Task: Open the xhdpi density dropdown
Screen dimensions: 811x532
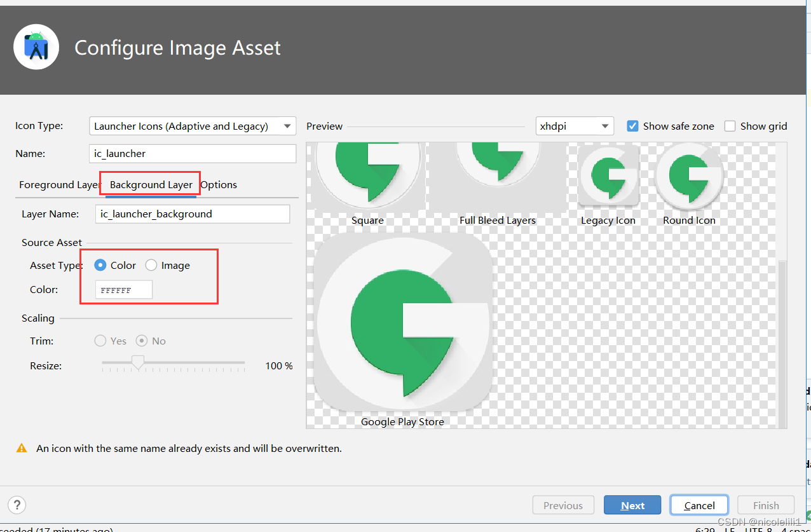Action: tap(575, 126)
